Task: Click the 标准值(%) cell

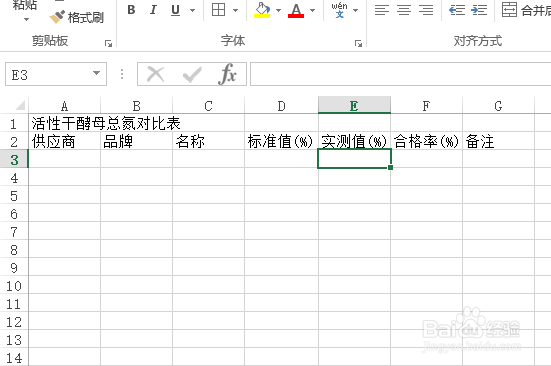Action: 281,141
